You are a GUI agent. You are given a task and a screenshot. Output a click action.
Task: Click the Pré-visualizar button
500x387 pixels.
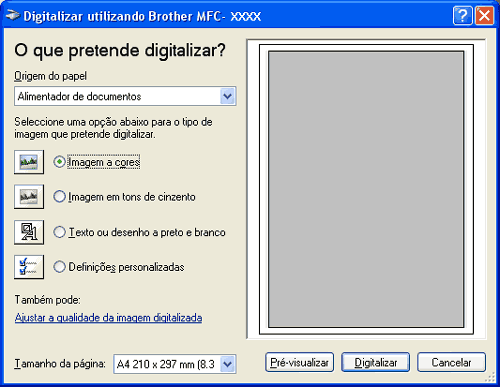[x=299, y=362]
